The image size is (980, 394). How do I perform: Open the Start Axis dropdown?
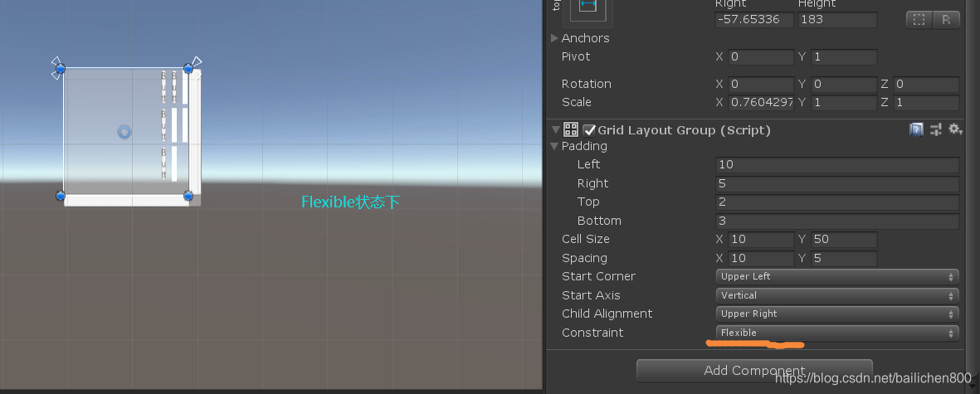coord(837,295)
